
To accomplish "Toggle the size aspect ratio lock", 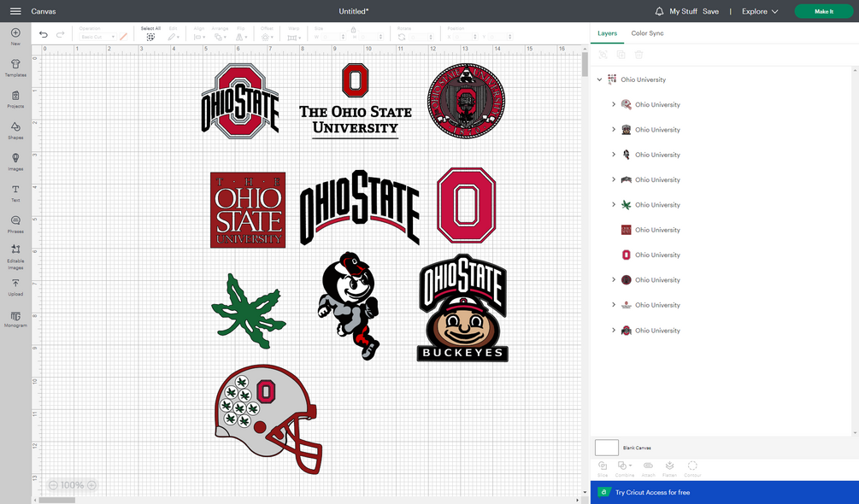I will click(x=353, y=29).
